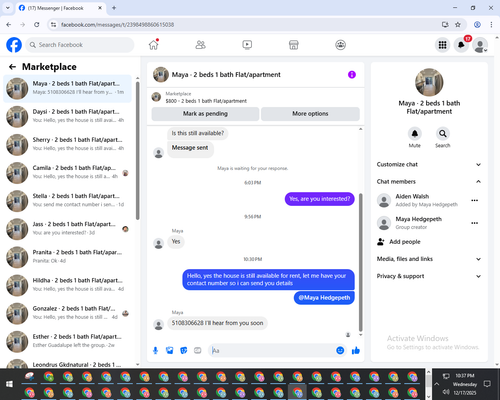Open the Windows notification center
Viewport: 500px width, 400px height.
pos(487,384)
